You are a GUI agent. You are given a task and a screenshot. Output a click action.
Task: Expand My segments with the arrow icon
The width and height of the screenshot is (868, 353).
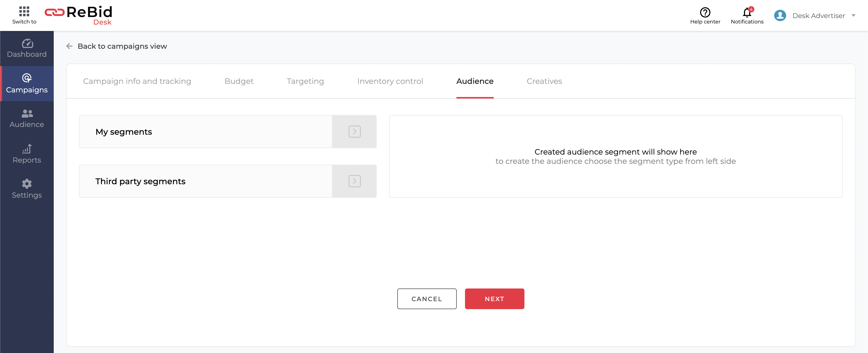coord(354,132)
